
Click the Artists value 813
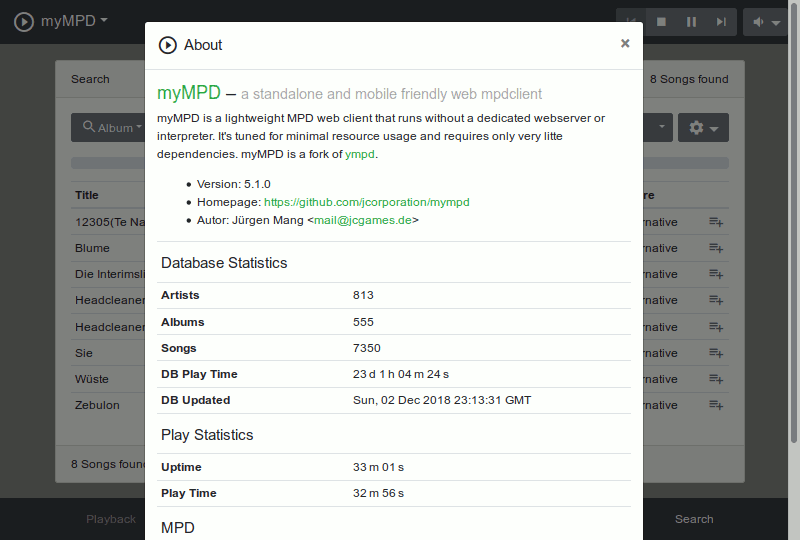[363, 295]
